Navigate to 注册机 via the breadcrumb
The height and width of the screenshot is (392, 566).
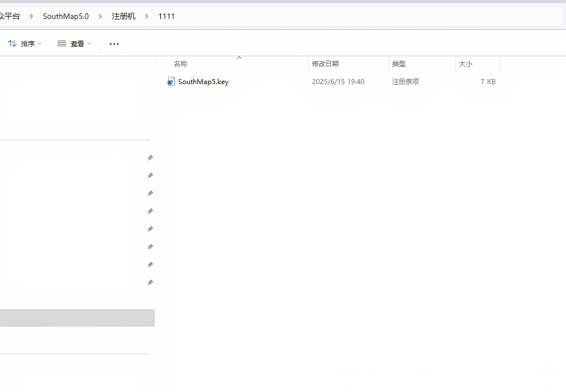click(x=123, y=16)
